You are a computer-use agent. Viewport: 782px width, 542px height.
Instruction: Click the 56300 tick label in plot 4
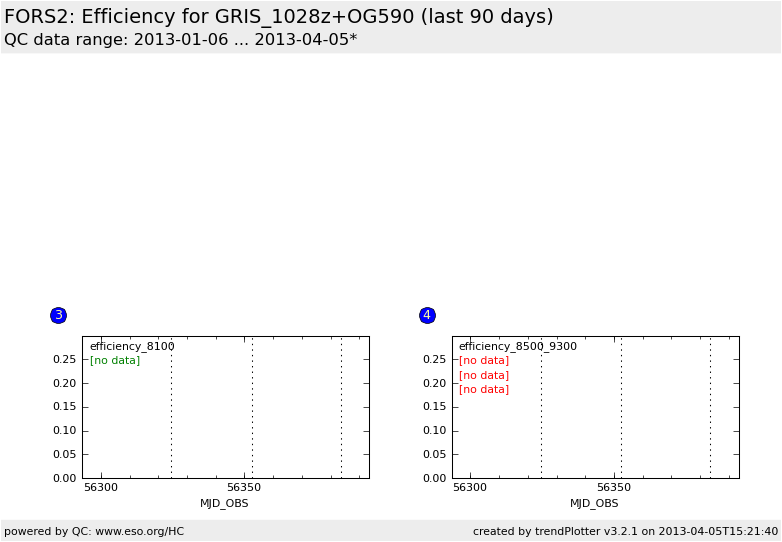point(470,487)
